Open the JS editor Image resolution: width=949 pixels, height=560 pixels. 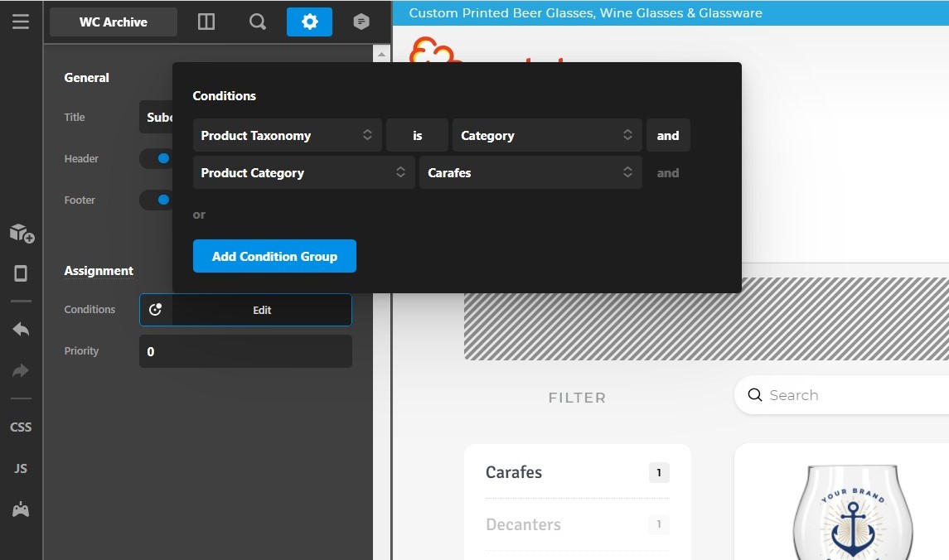pyautogui.click(x=21, y=469)
